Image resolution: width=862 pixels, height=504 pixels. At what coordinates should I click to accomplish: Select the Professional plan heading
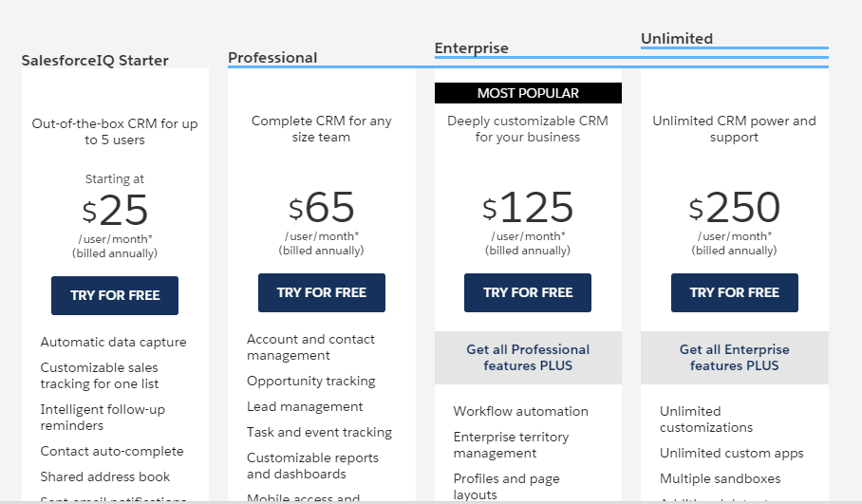[272, 58]
